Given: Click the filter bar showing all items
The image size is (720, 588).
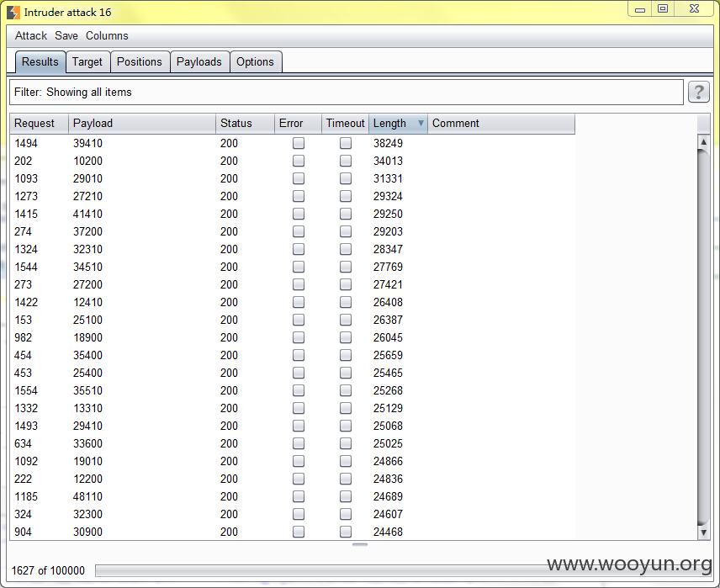Looking at the screenshot, I should point(347,92).
